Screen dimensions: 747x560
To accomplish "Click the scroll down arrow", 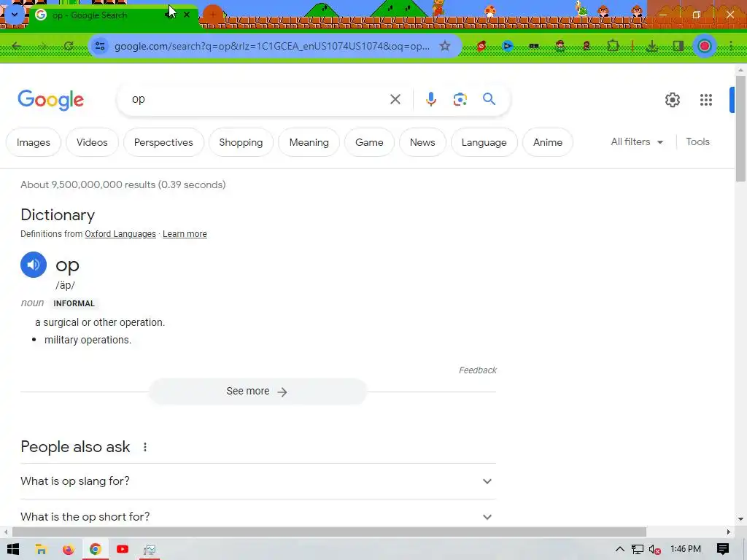I will [740, 519].
